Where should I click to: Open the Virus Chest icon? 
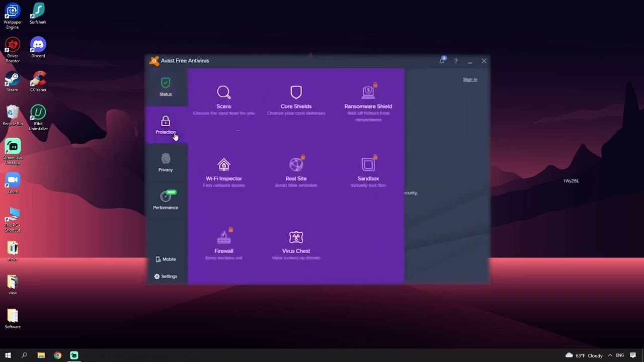[296, 237]
